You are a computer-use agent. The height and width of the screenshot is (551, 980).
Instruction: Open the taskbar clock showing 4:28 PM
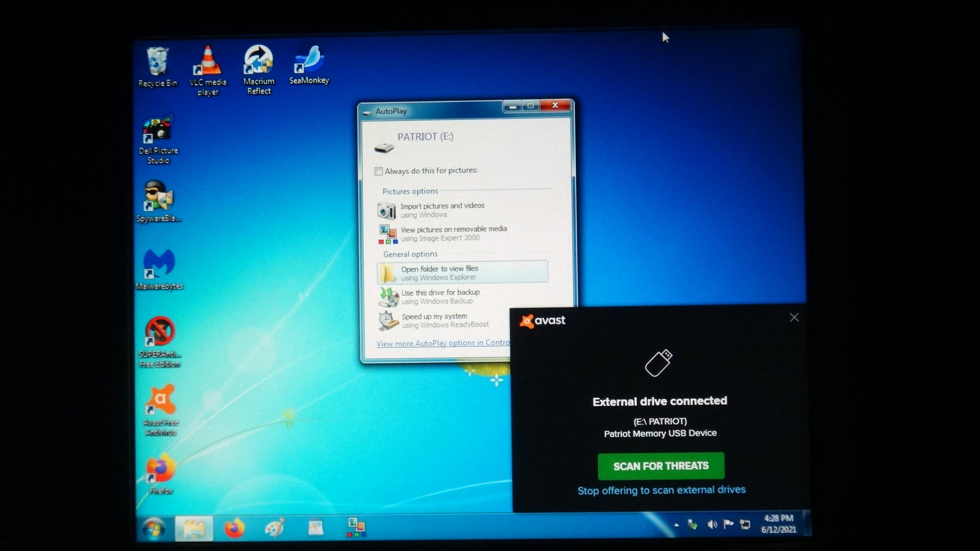[778, 524]
